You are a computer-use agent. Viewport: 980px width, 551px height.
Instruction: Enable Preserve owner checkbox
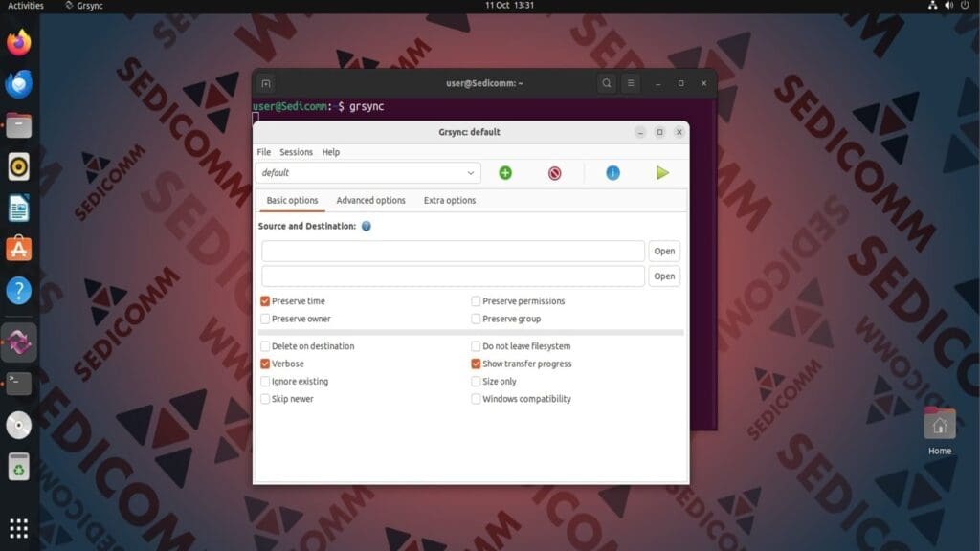click(x=265, y=319)
